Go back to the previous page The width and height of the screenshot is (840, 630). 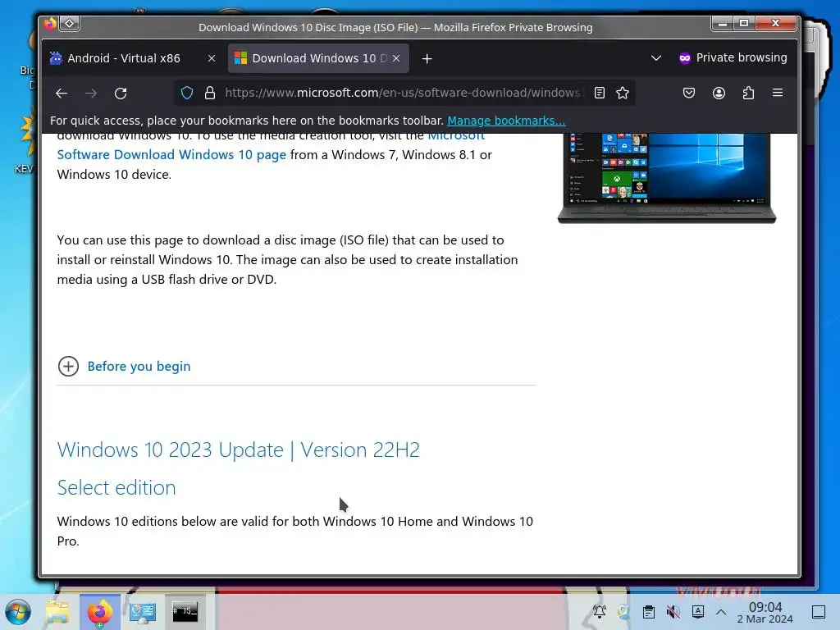tap(61, 94)
